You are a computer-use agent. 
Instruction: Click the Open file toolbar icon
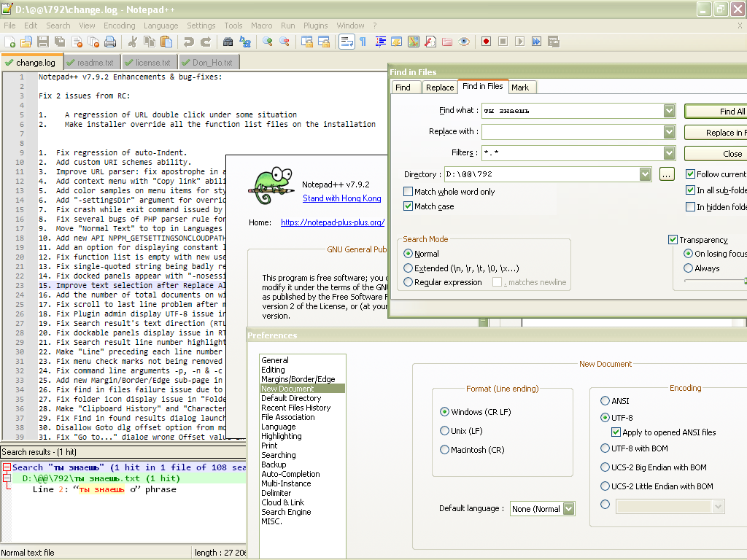click(26, 42)
